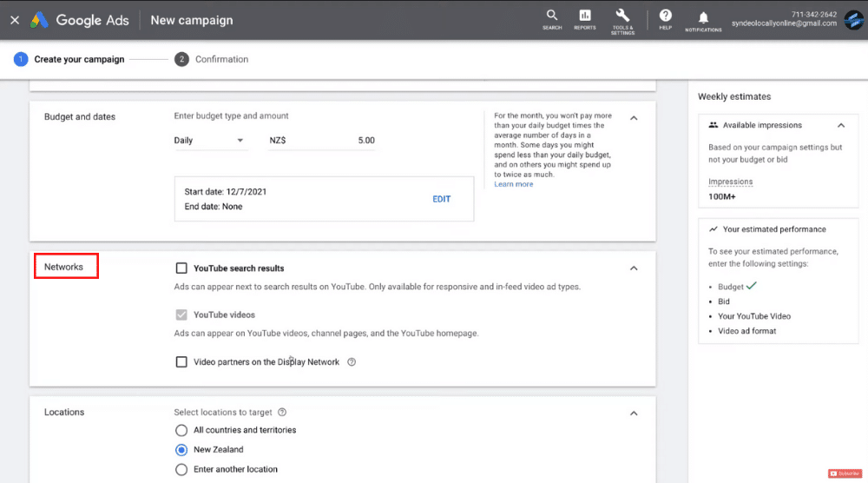Click the Locations section heading

point(64,412)
